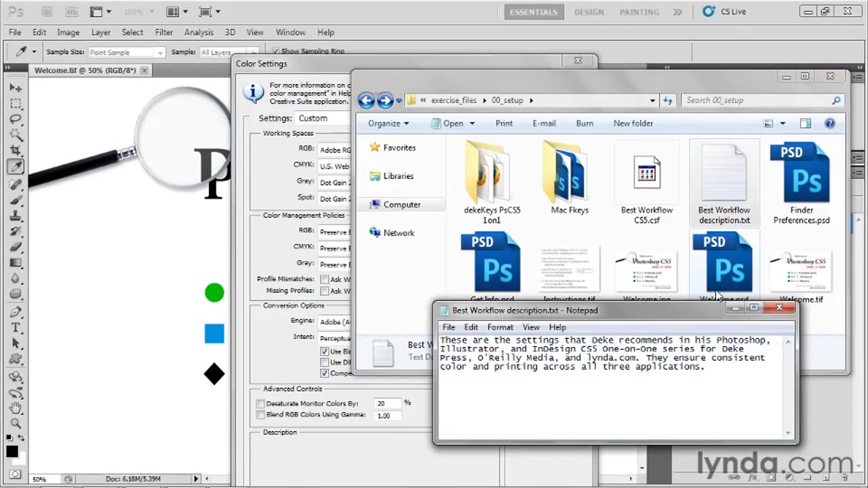Select the Brush tool
The image size is (868, 488).
16,200
